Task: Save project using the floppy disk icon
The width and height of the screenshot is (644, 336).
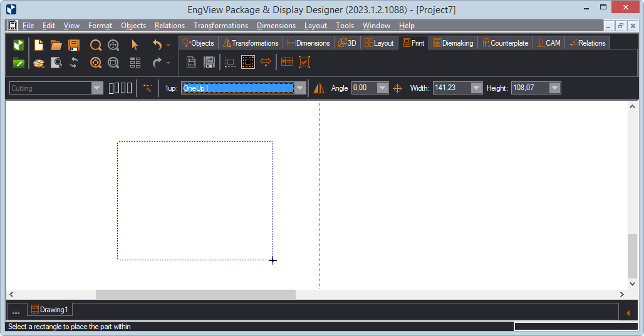Action: [74, 44]
